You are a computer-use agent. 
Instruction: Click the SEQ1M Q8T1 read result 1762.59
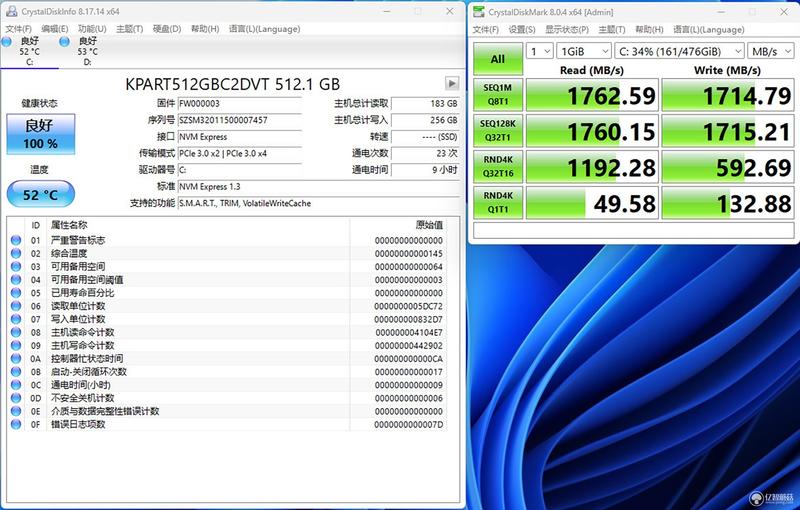[592, 95]
